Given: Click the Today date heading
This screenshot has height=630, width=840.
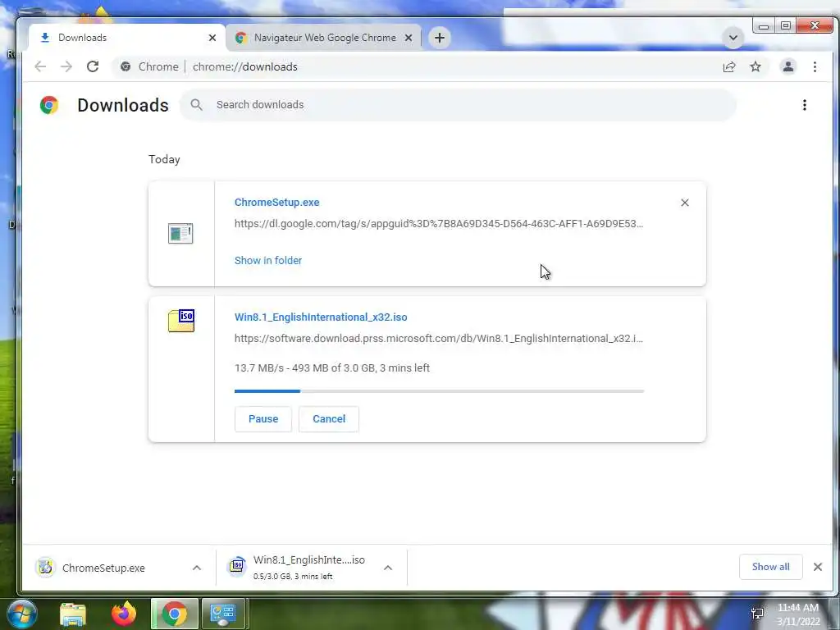Looking at the screenshot, I should 164,160.
